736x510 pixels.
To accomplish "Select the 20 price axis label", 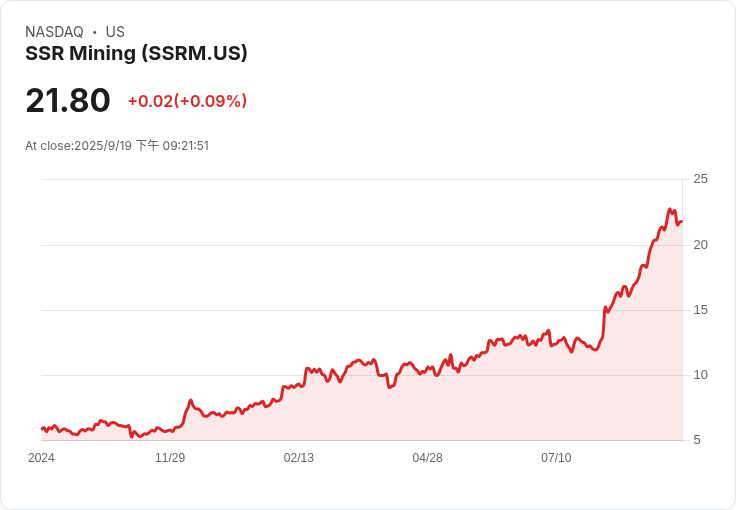I will 701,245.
